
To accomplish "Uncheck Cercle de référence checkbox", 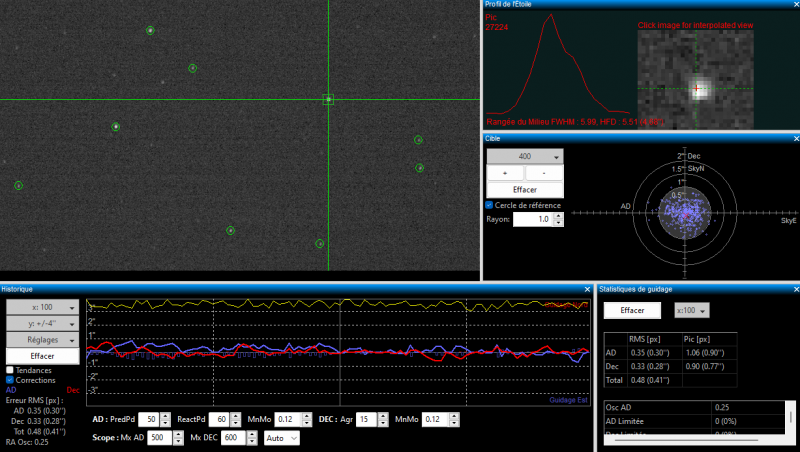I will pos(489,205).
